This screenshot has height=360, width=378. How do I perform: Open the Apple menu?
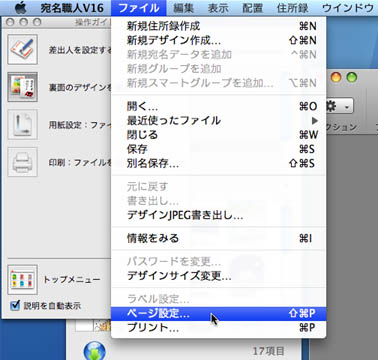(x=21, y=7)
